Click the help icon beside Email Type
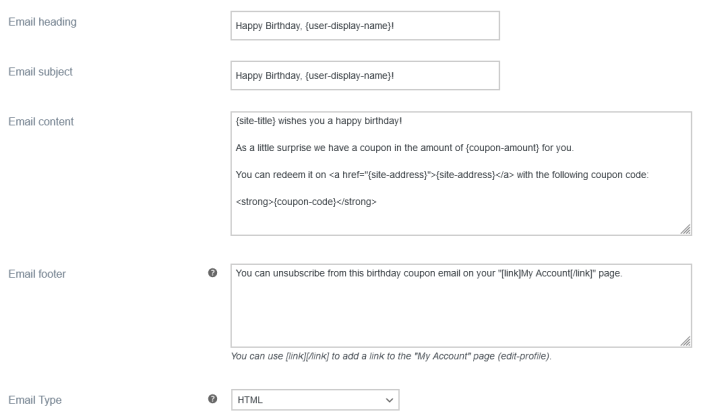The height and width of the screenshot is (420, 703). (212, 400)
